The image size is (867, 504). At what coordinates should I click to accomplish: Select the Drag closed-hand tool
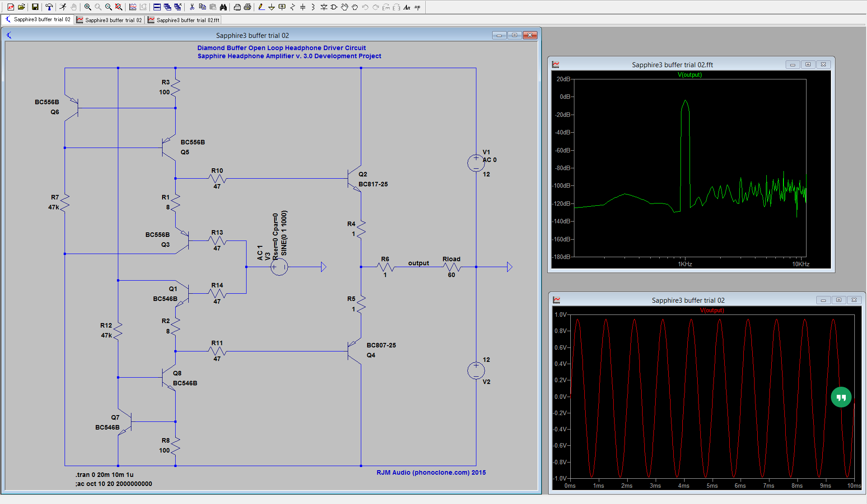[x=355, y=7]
